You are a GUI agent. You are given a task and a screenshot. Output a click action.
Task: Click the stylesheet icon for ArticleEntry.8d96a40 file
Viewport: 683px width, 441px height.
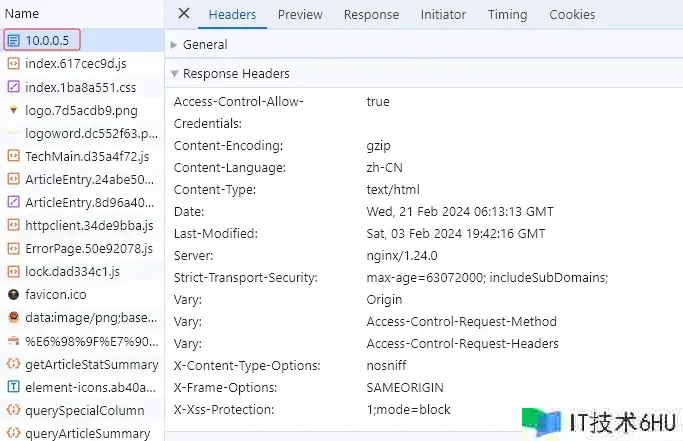pos(14,202)
